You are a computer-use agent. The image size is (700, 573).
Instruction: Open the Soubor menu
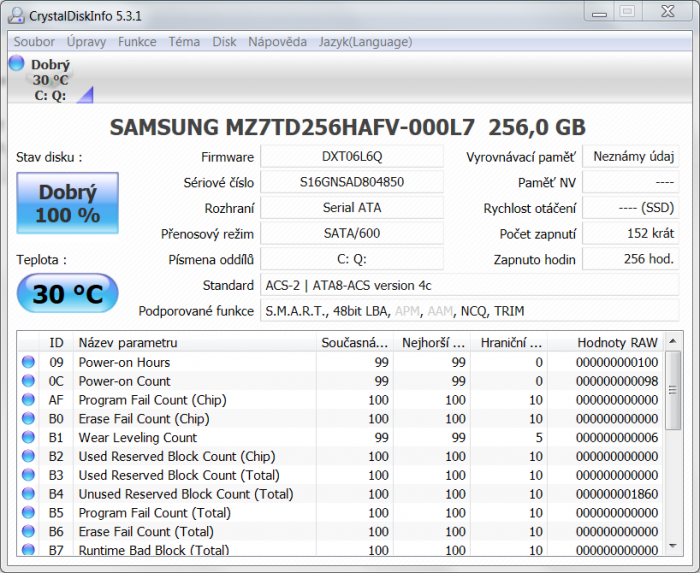(x=34, y=42)
